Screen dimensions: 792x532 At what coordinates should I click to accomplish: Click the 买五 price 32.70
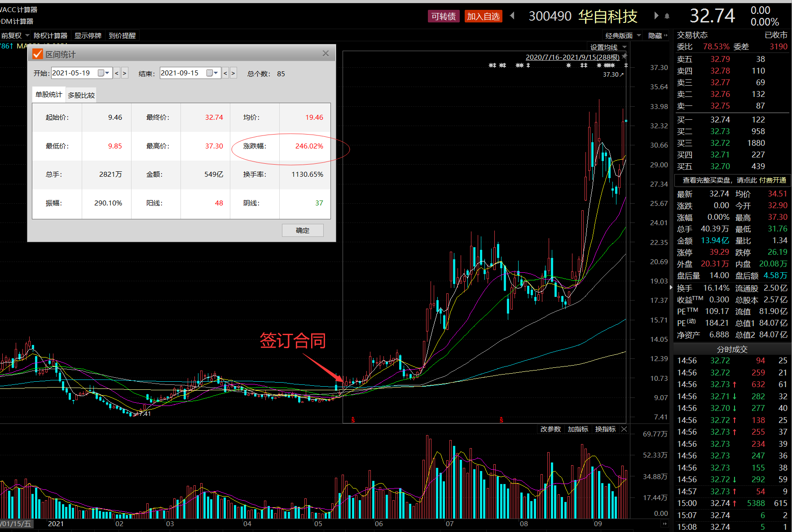click(x=720, y=166)
